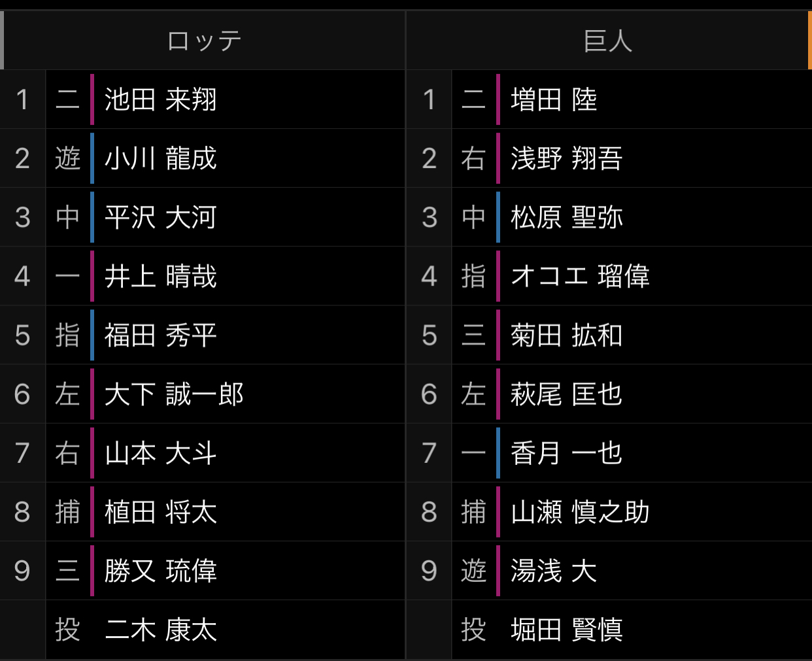Open Giants leadoff 増田 陸
Image resolution: width=812 pixels, height=661 pixels.
click(554, 100)
